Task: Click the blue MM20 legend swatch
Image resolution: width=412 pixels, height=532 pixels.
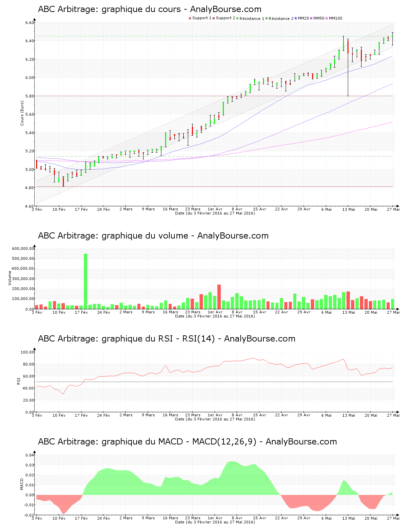Action: click(x=296, y=18)
